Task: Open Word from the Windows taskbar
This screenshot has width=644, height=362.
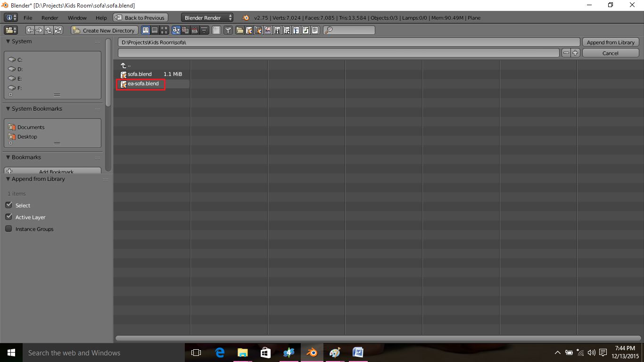Action: 358,353
